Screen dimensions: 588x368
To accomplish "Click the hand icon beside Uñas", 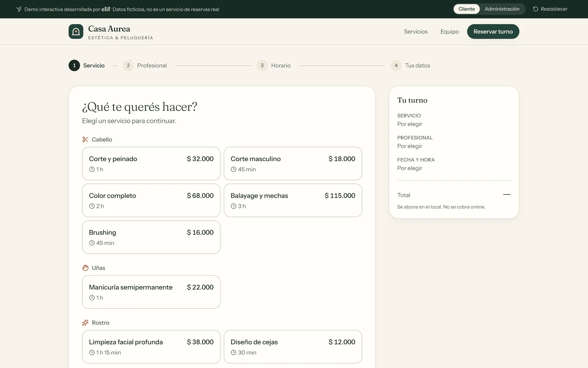I will [85, 268].
